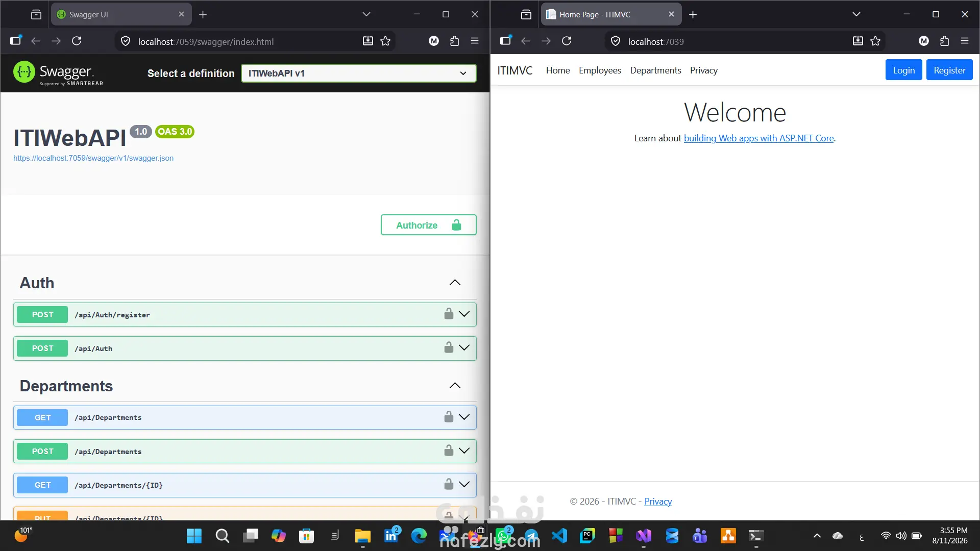Click the Login button
The width and height of the screenshot is (980, 551).
pyautogui.click(x=903, y=70)
